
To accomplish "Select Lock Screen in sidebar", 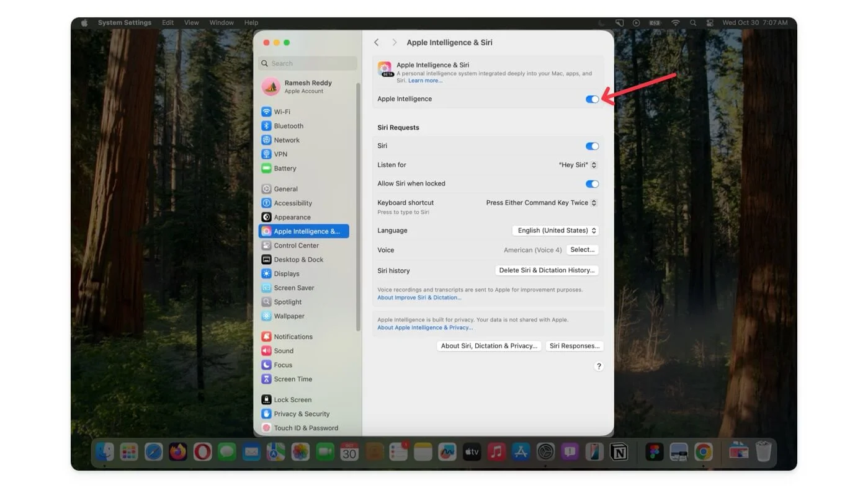I will coord(304,400).
